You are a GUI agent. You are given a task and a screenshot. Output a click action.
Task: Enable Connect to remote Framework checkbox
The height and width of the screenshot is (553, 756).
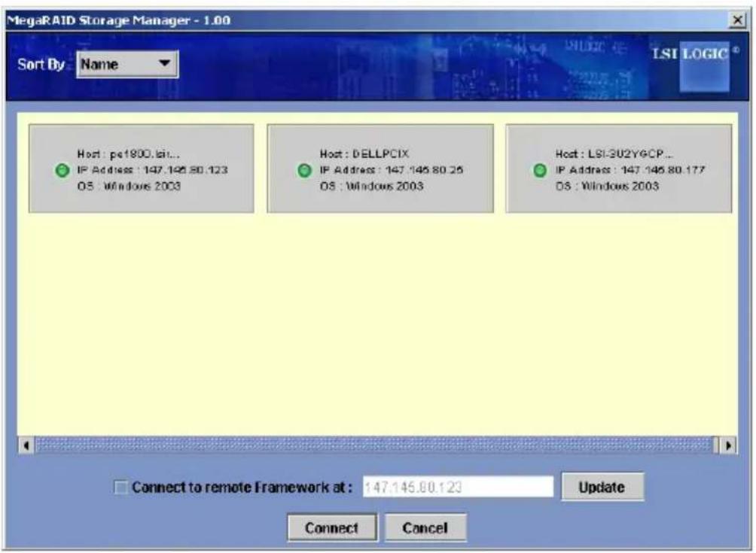120,488
